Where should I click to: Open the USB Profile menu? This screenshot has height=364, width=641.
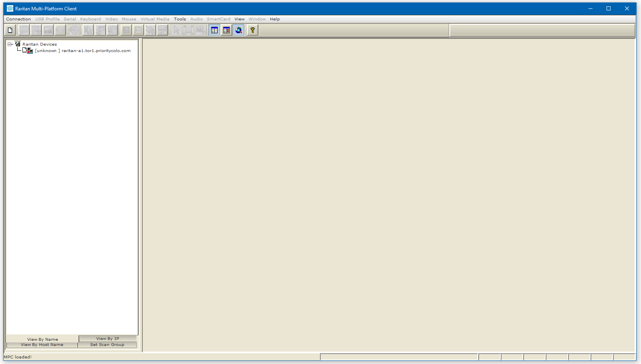click(47, 19)
